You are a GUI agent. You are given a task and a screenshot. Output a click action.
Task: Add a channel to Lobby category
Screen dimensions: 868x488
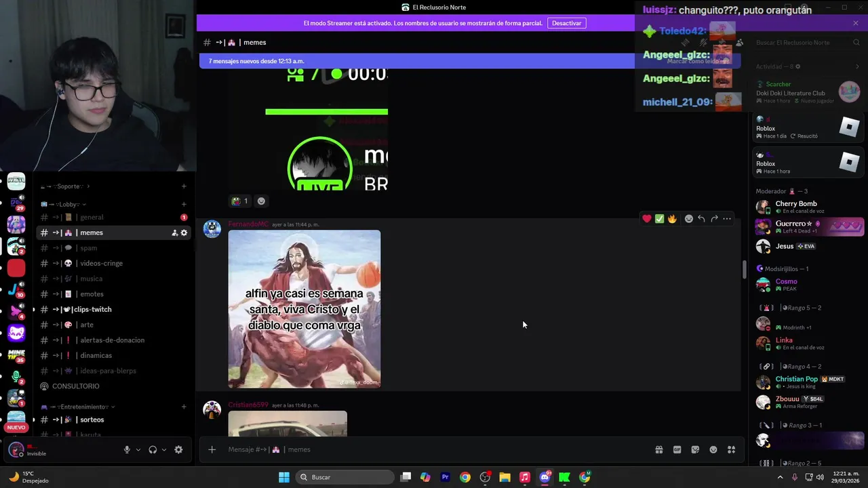point(184,204)
